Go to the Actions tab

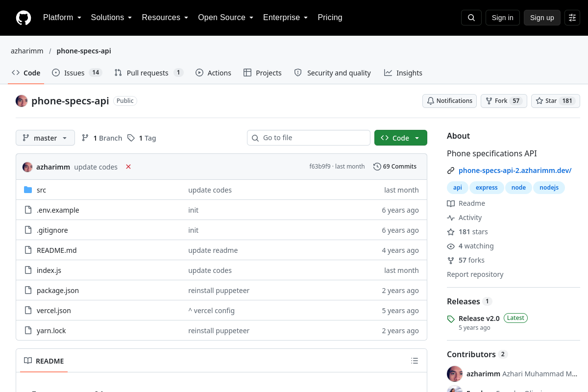tap(213, 73)
